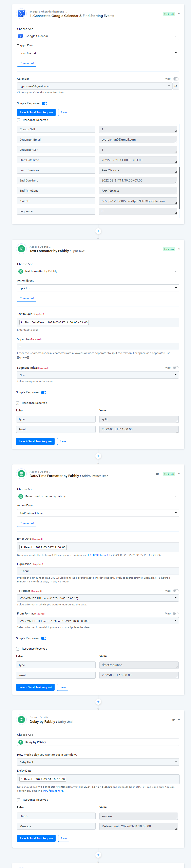Add a step after Date/Time Formatter action
Screen dimensions: 191x868
click(98, 702)
